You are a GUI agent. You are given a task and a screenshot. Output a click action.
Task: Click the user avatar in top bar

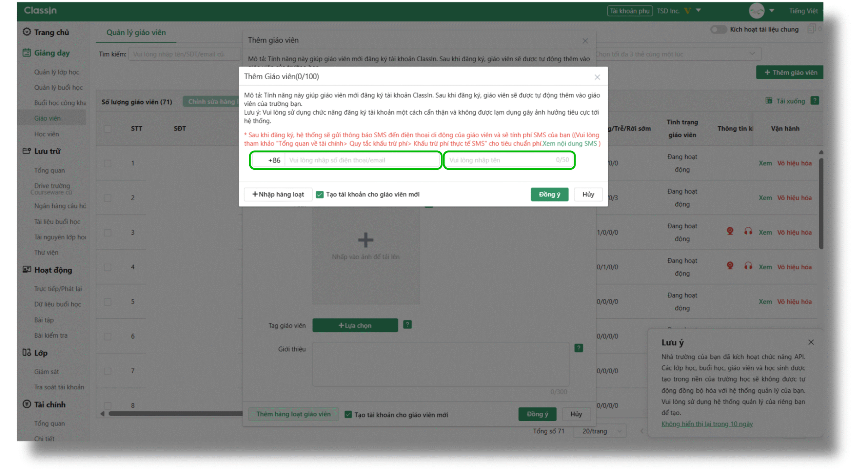coord(756,11)
